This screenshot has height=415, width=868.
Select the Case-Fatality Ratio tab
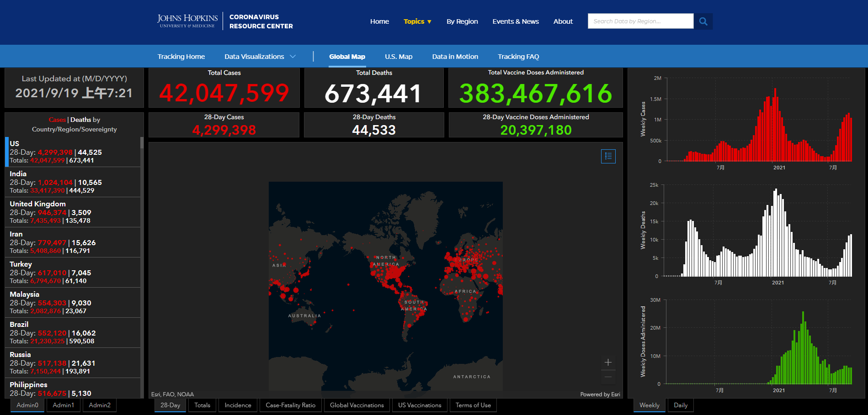click(x=290, y=405)
